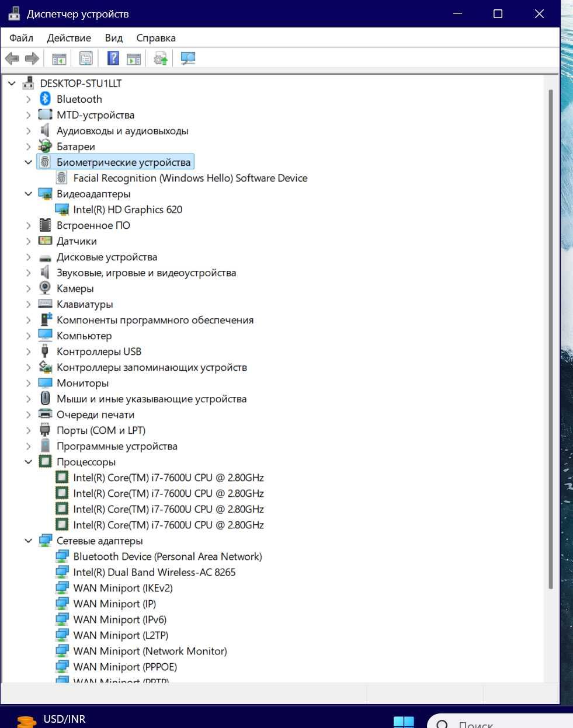The image size is (573, 728).
Task: Click the Device Manager title bar app icon
Action: coord(14,13)
